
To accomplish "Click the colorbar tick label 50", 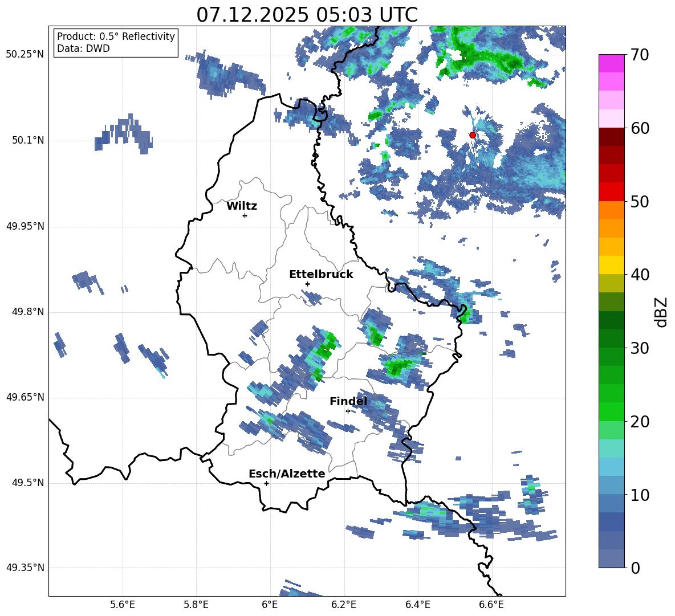I will tap(640, 201).
